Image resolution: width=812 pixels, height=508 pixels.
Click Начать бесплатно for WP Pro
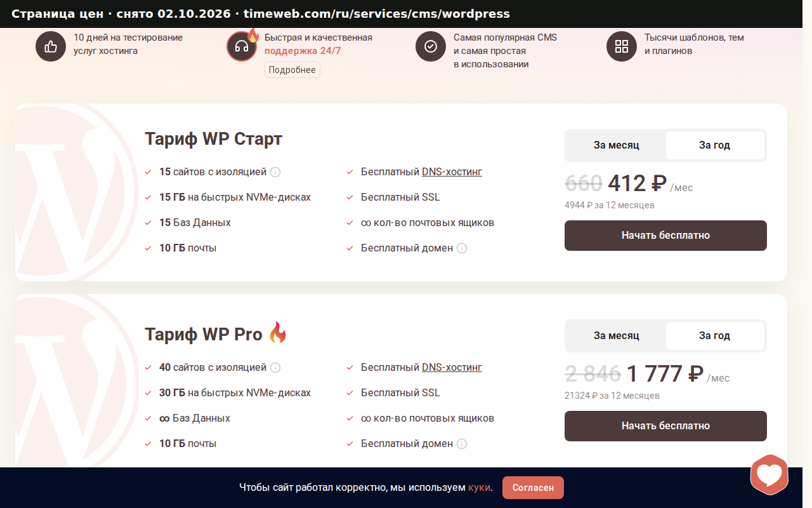click(665, 426)
